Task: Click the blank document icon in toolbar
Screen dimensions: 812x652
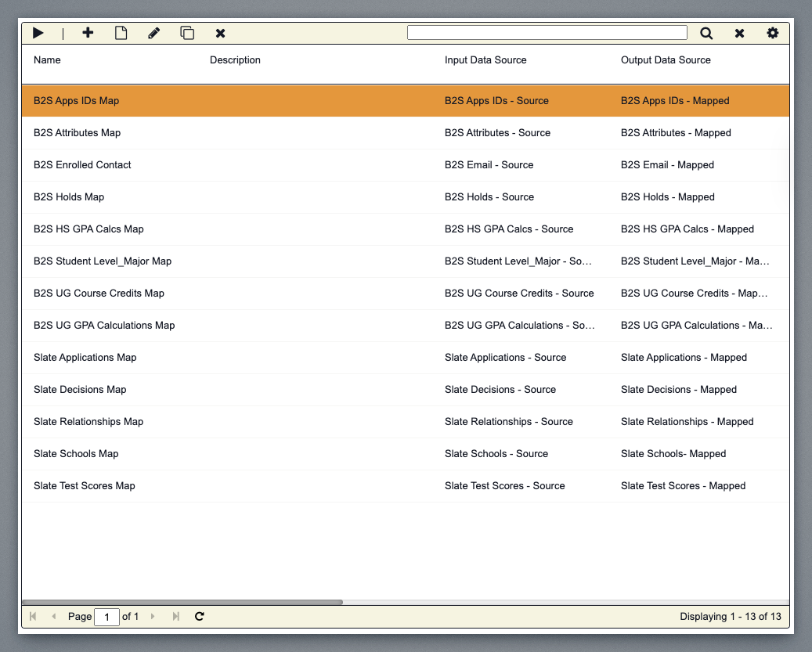Action: (121, 33)
